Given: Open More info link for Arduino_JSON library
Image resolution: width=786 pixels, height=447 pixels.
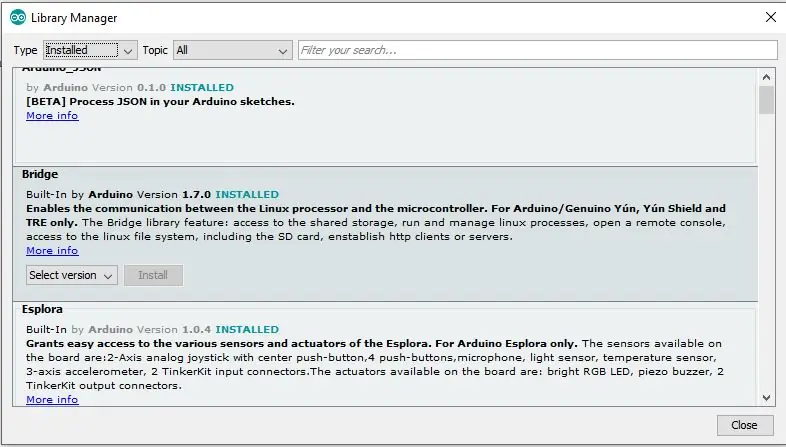Looking at the screenshot, I should pos(52,116).
